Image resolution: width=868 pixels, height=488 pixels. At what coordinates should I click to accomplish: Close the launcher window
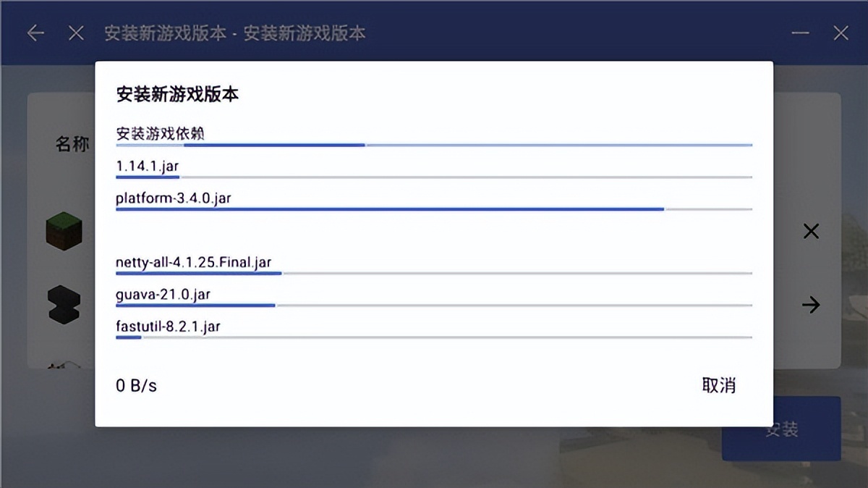pyautogui.click(x=841, y=33)
